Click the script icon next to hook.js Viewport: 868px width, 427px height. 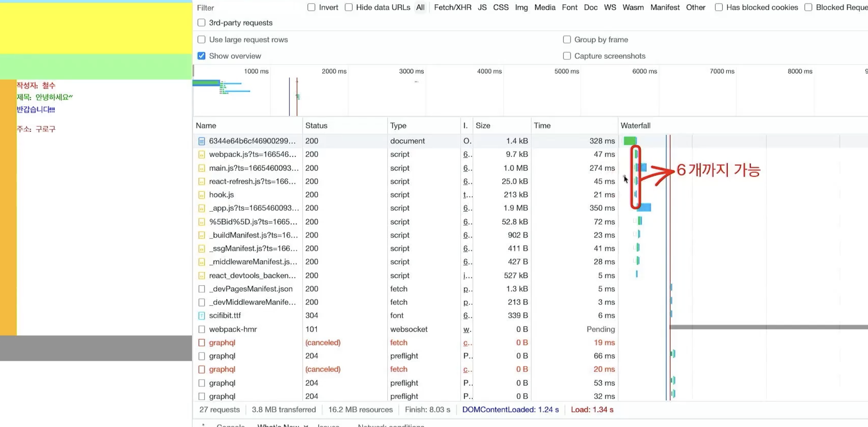click(x=201, y=195)
